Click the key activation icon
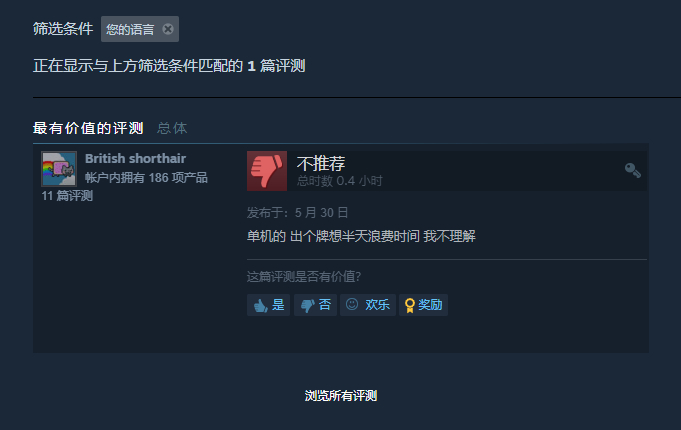The width and height of the screenshot is (681, 430). [x=632, y=170]
